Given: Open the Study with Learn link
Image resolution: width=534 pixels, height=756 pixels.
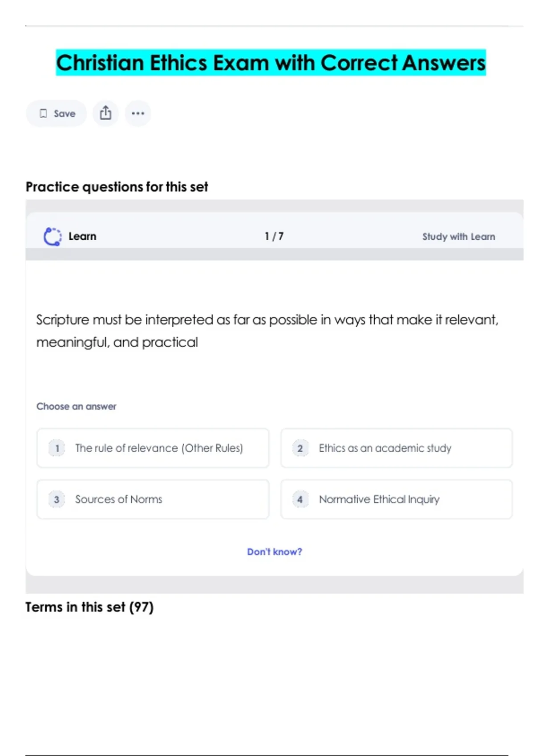Looking at the screenshot, I should 458,237.
